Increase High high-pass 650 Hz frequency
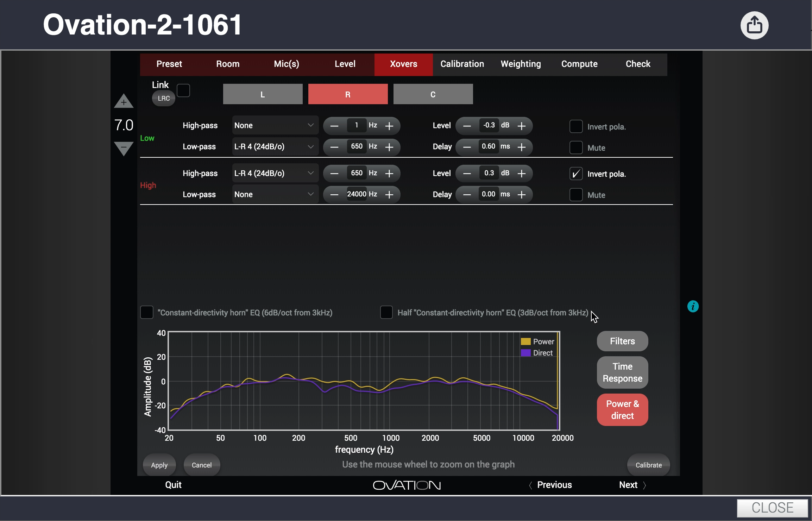The height and width of the screenshot is (521, 812). coord(389,174)
